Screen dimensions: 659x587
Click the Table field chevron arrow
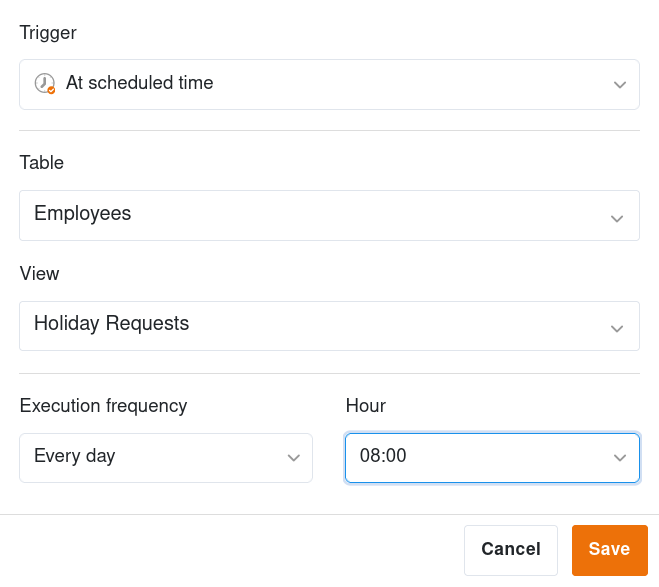619,217
